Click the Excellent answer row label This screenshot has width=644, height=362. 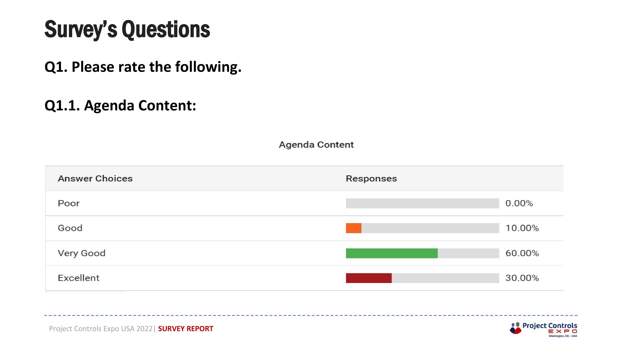coord(79,278)
